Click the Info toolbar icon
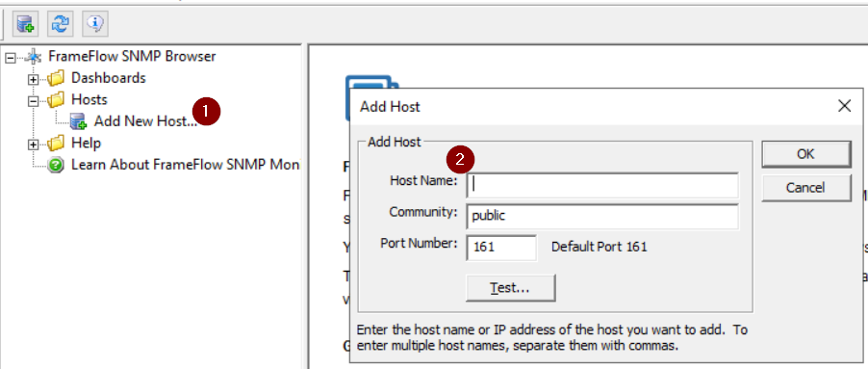The width and height of the screenshot is (868, 369). coord(95,23)
